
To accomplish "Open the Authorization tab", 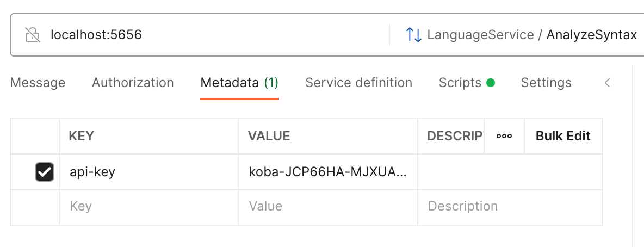I will click(133, 83).
